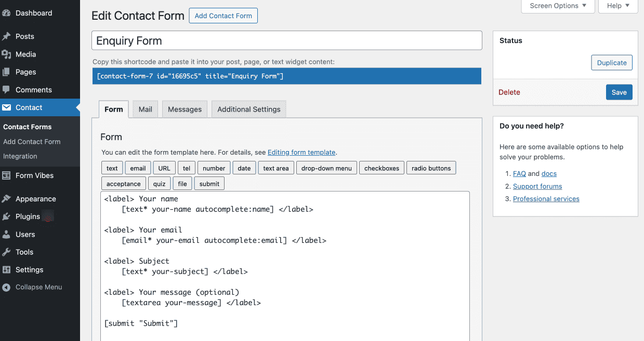Image resolution: width=644 pixels, height=341 pixels.
Task: Insert a text tag
Action: [x=112, y=168]
